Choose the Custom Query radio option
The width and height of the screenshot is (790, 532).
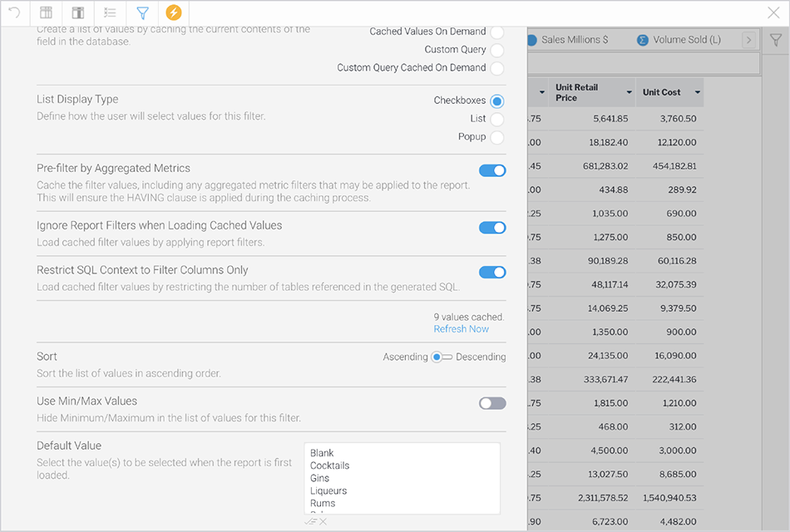point(496,50)
